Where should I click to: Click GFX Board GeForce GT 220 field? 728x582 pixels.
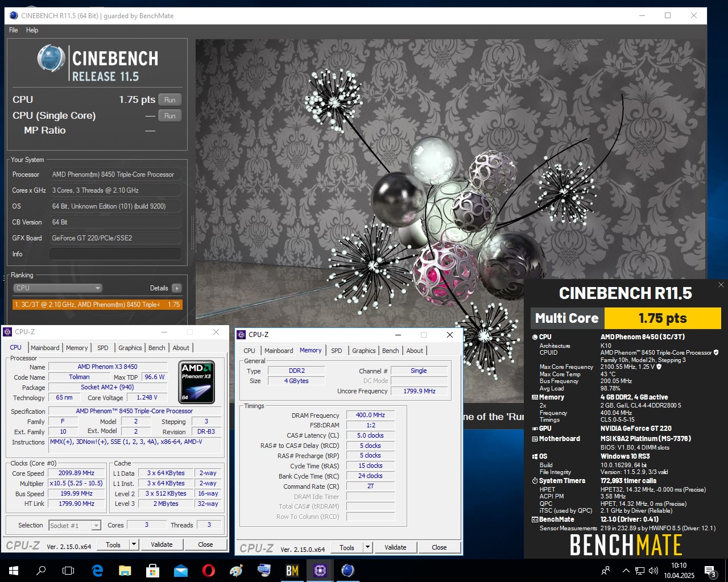(115, 238)
